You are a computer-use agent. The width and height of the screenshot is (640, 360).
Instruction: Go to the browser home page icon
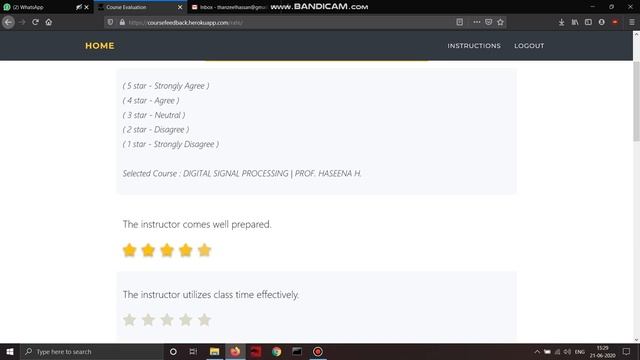(49, 22)
